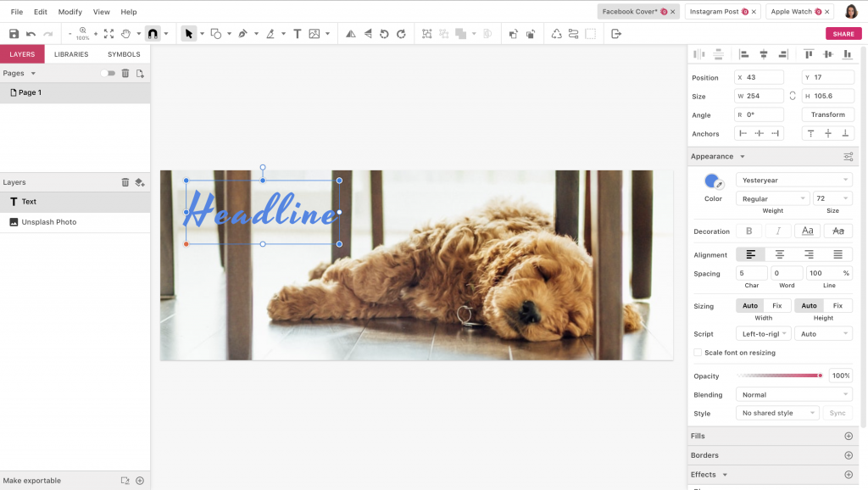Flip the selection horizontally

350,33
